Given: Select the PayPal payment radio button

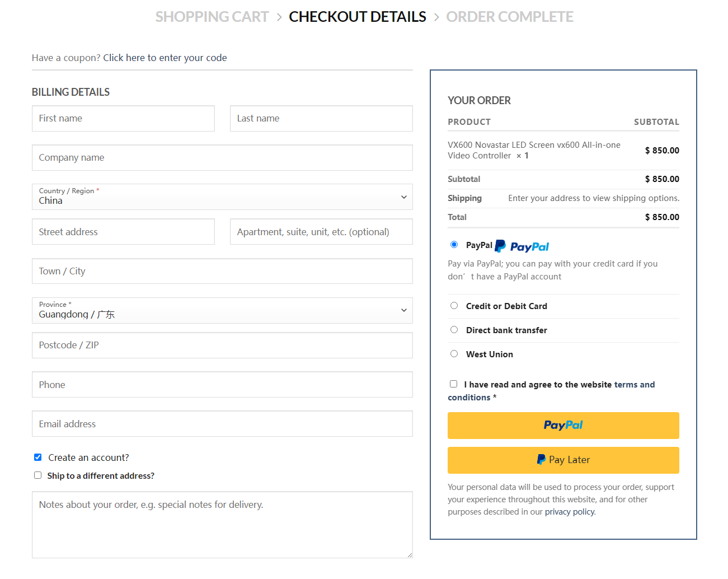Looking at the screenshot, I should (454, 245).
